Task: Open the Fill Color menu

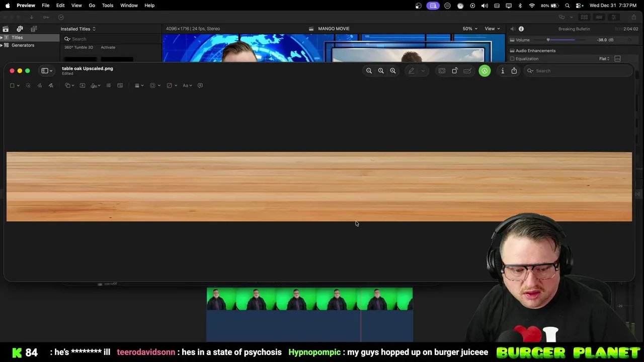Action: (171, 85)
